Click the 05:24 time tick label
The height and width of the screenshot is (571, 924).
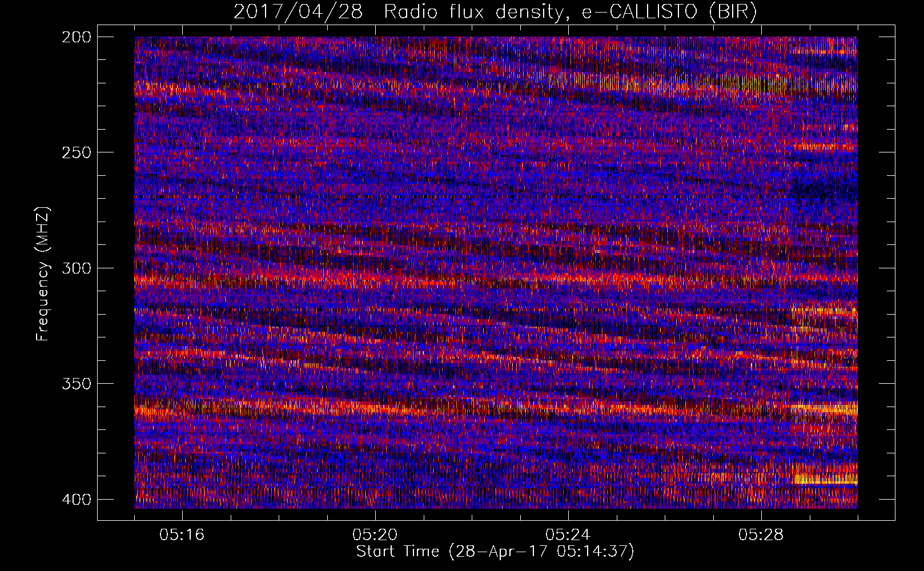568,535
